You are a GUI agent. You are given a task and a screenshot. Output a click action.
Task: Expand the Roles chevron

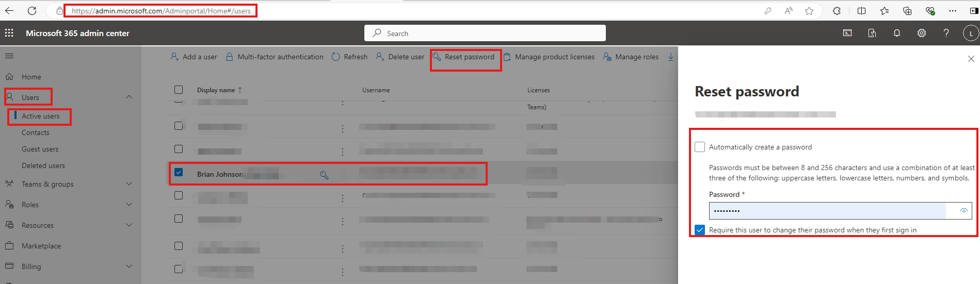click(129, 205)
